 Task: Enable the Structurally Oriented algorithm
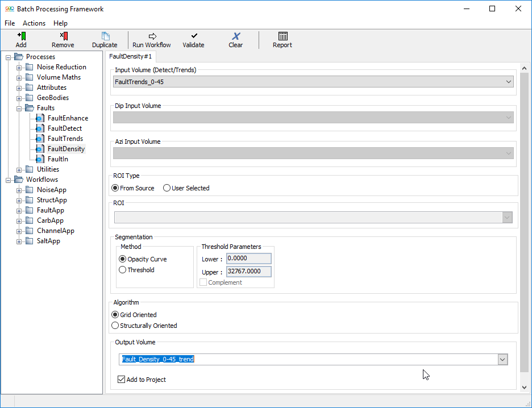pyautogui.click(x=115, y=326)
